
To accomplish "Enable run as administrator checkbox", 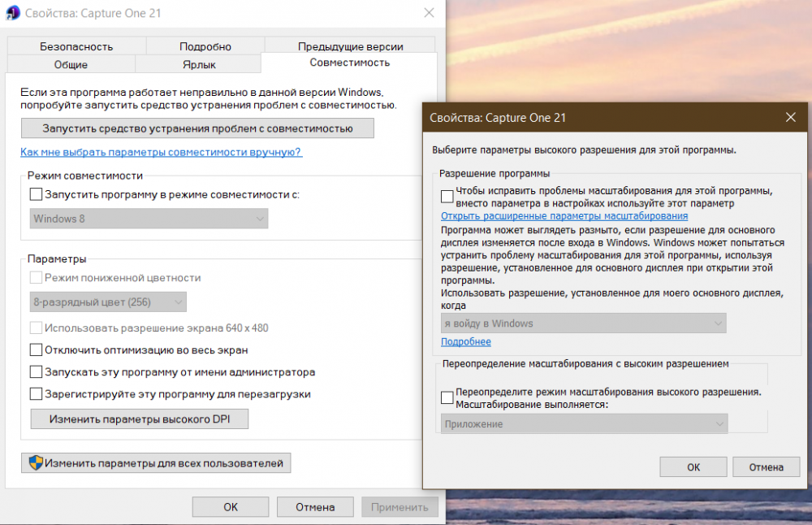I will click(36, 371).
